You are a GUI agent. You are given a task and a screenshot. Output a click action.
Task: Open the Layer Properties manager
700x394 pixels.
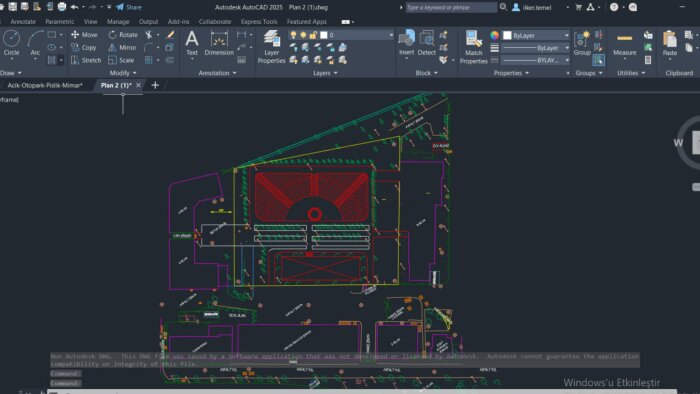point(271,46)
